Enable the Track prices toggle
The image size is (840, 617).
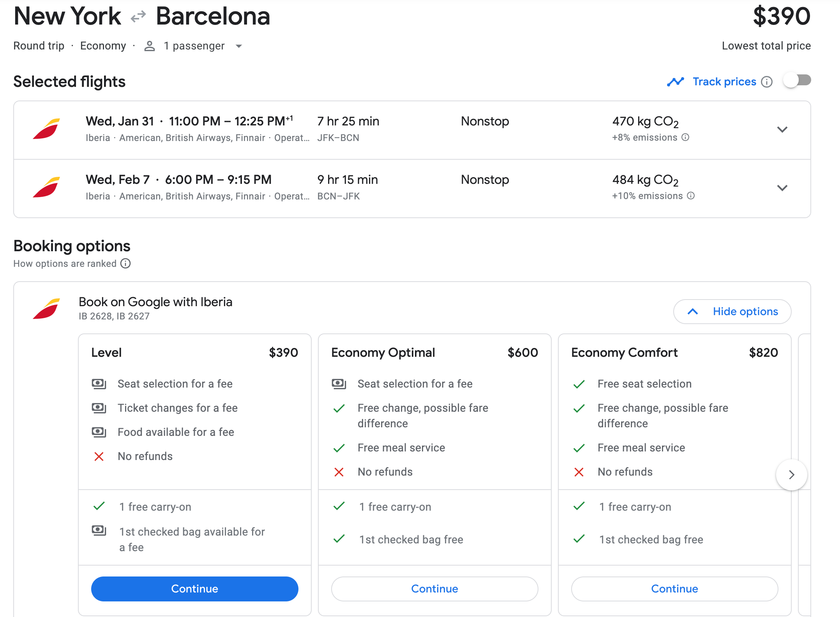pyautogui.click(x=797, y=81)
